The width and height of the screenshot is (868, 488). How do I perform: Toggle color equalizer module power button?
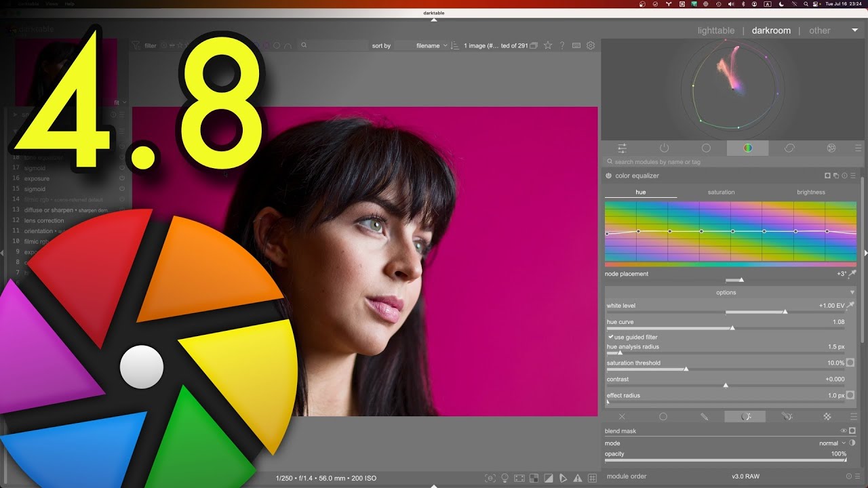pyautogui.click(x=608, y=176)
